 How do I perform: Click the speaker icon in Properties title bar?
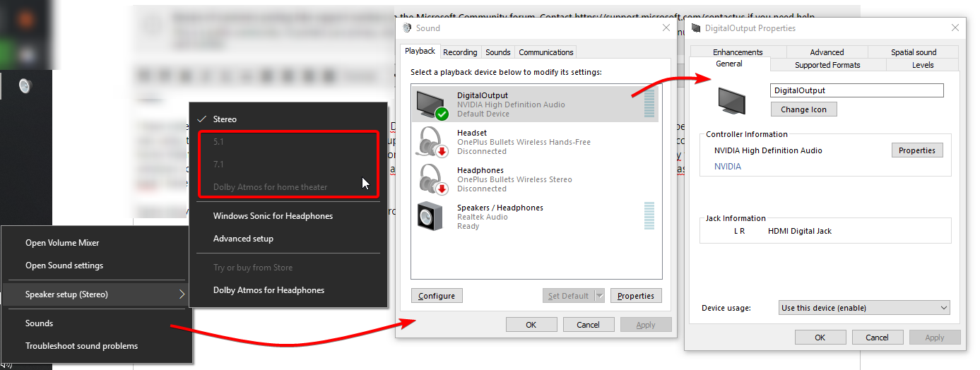(x=695, y=28)
